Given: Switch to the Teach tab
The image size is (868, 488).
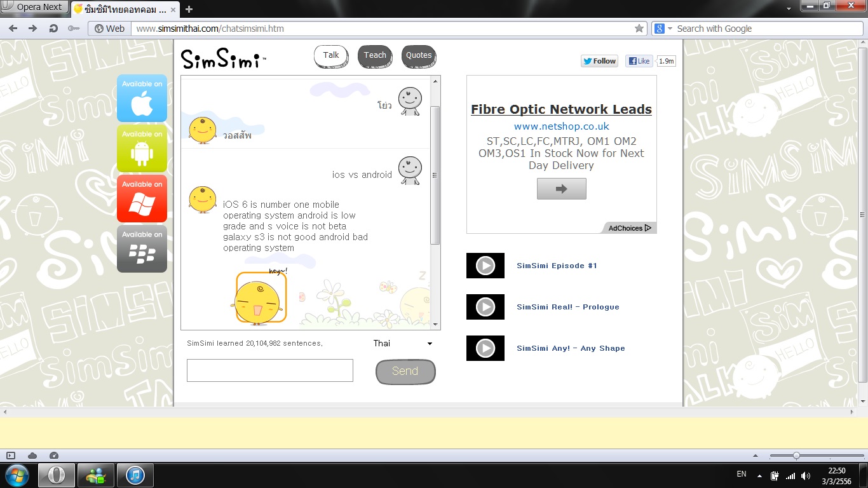Looking at the screenshot, I should pyautogui.click(x=375, y=56).
